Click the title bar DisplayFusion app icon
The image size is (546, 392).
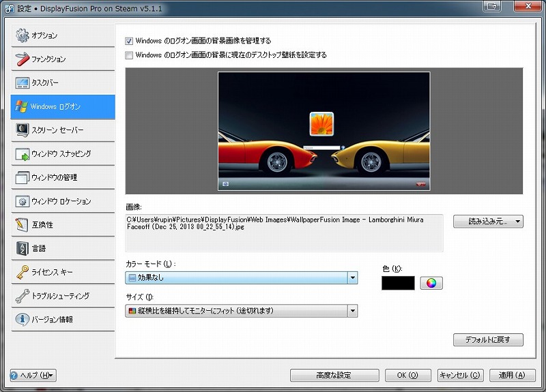pos(9,8)
